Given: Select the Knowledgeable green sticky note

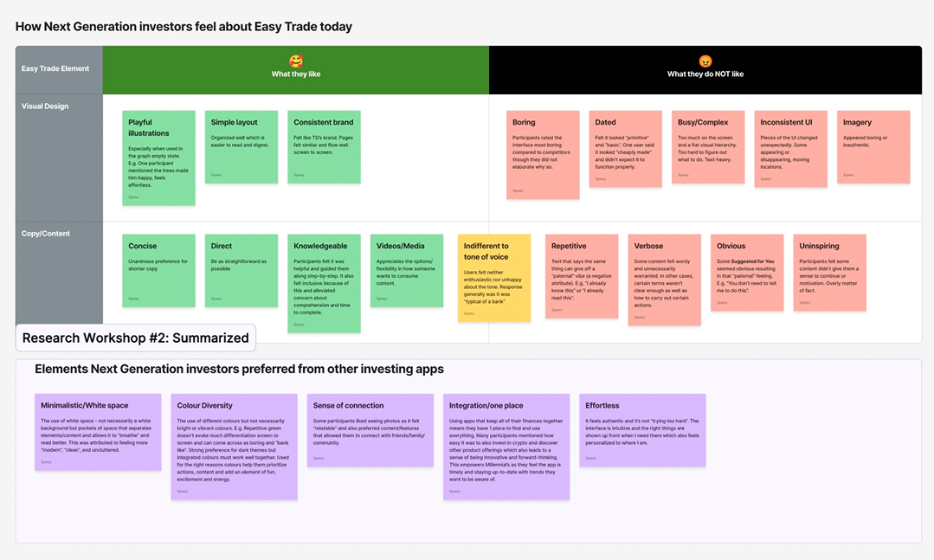Looking at the screenshot, I should tap(324, 282).
